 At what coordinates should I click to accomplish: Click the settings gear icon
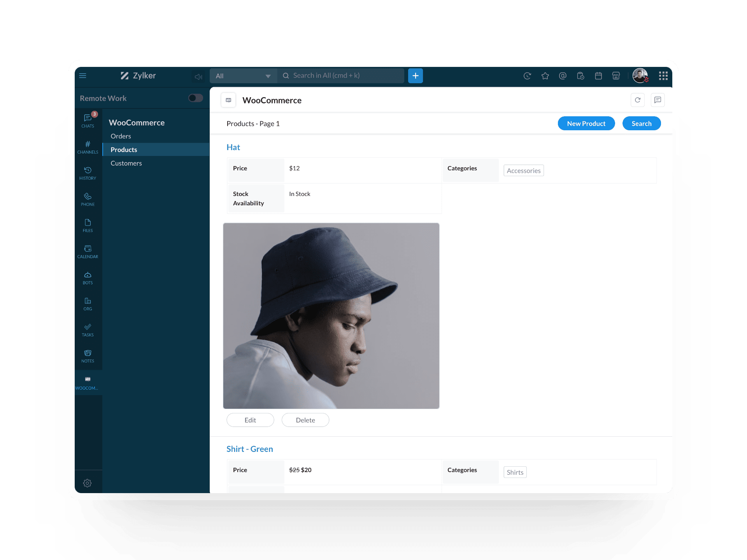pyautogui.click(x=88, y=483)
